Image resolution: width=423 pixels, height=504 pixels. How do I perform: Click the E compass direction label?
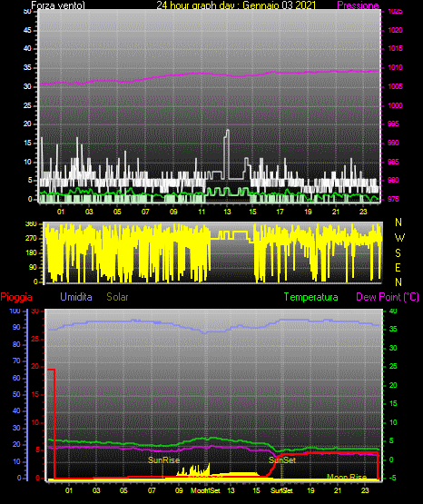(x=398, y=267)
